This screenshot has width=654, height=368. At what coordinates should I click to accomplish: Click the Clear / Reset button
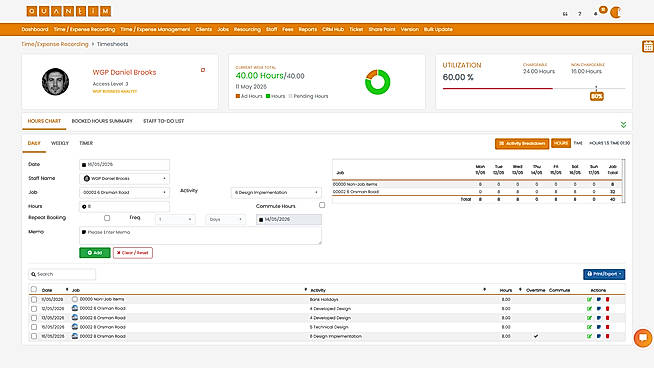point(133,253)
